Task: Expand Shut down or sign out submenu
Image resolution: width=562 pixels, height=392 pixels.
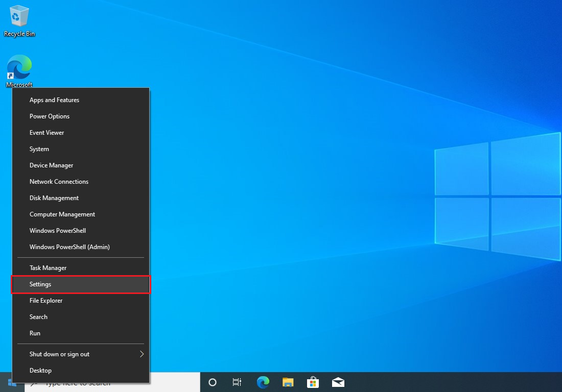Action: pos(81,354)
